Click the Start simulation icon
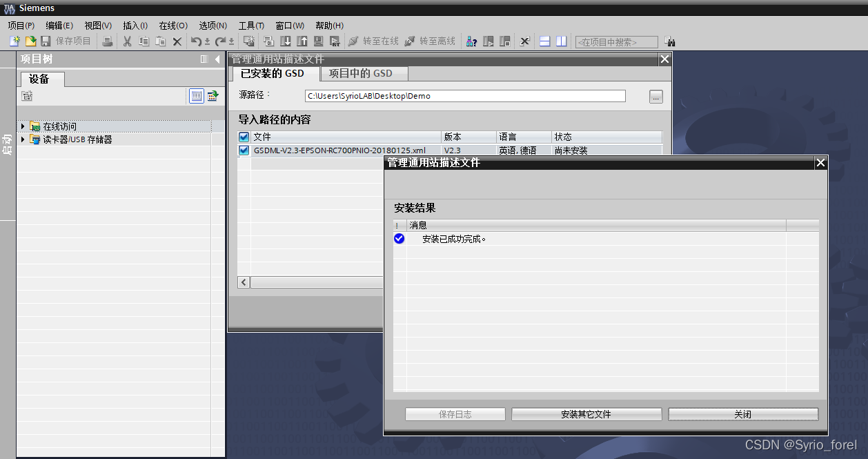Viewport: 868px width, 459px height. click(x=318, y=41)
